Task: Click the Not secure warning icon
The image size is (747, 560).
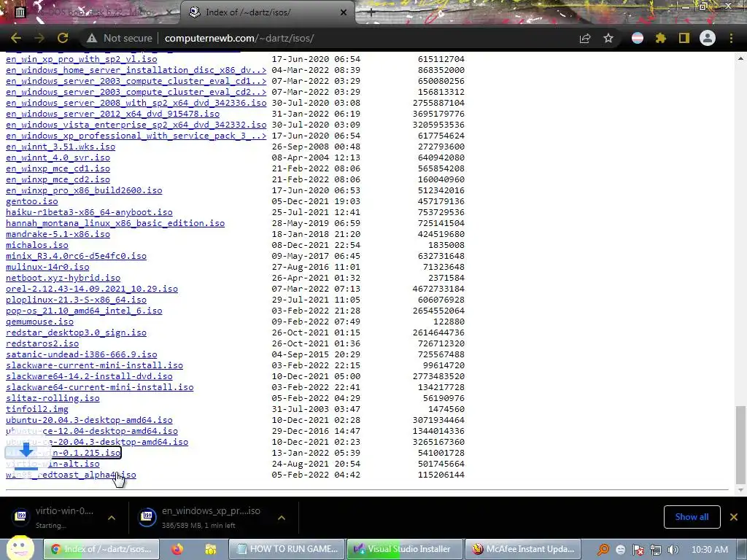Action: pyautogui.click(x=92, y=38)
